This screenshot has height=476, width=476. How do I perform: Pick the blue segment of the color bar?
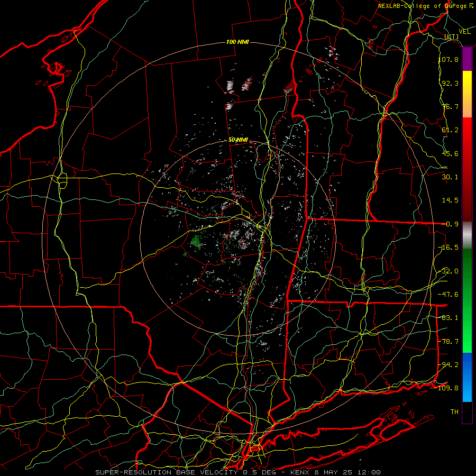coord(467,377)
